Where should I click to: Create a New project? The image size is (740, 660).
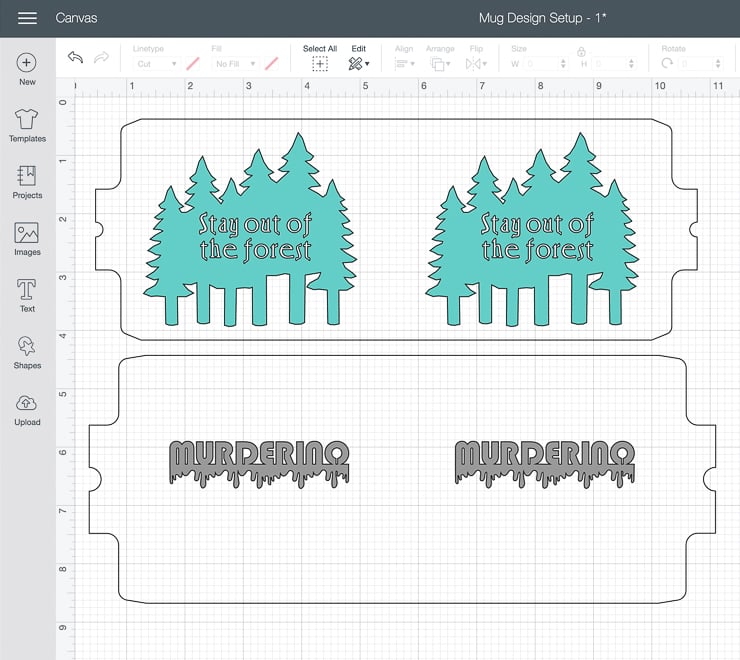pyautogui.click(x=27, y=69)
